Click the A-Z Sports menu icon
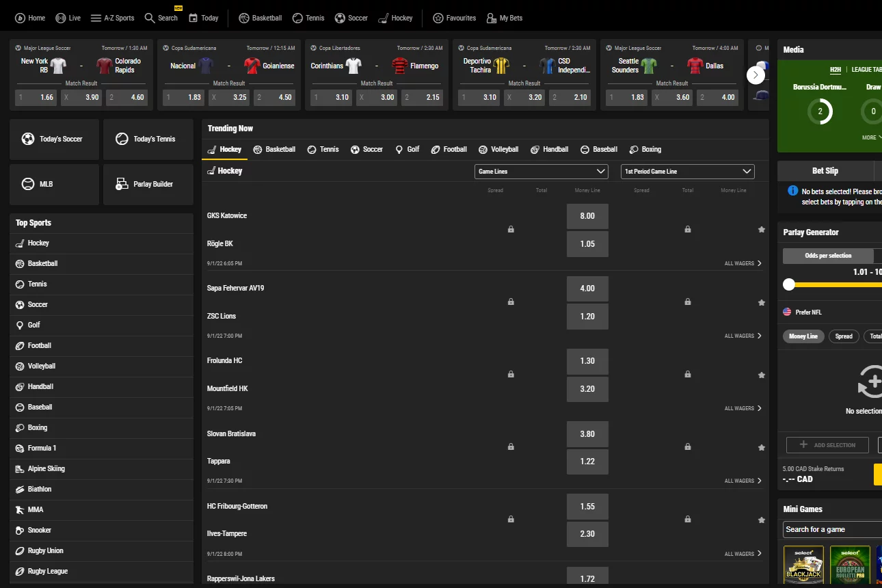882x588 pixels. coord(96,18)
